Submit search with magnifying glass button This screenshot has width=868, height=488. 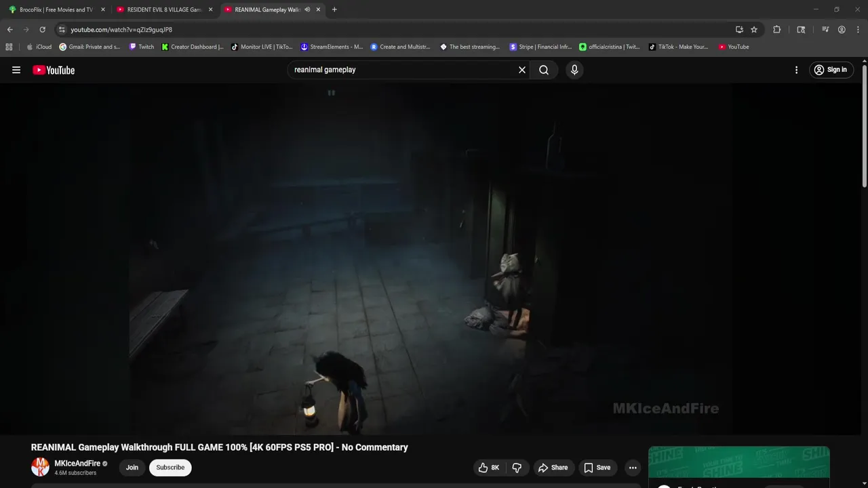click(544, 70)
